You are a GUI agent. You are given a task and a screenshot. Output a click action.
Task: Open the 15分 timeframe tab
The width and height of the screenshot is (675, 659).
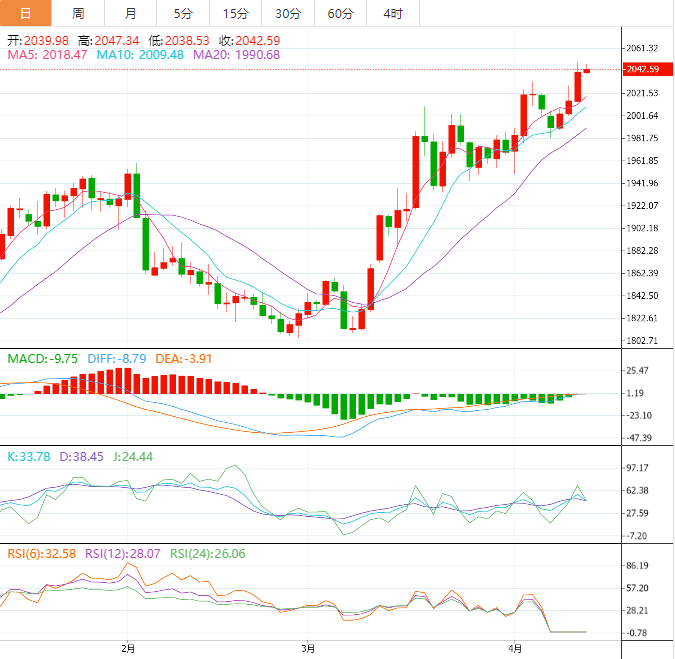click(235, 13)
